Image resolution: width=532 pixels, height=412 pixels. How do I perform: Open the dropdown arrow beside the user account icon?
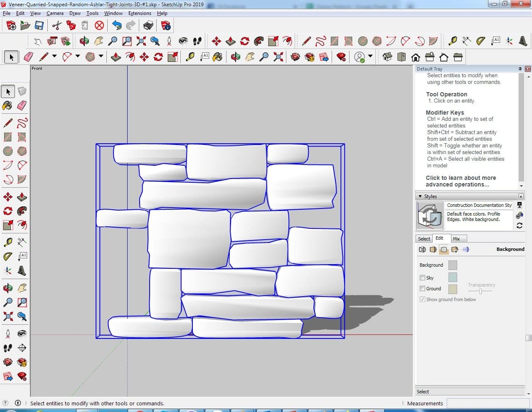point(370,56)
